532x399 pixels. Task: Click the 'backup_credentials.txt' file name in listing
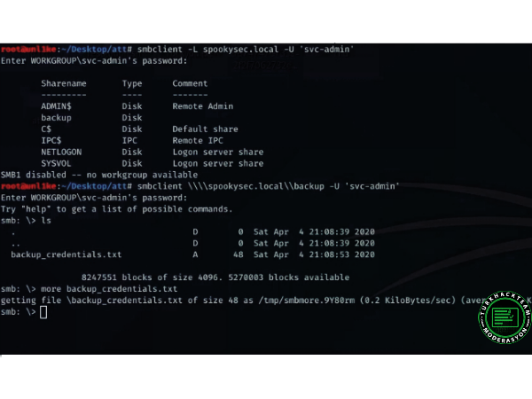[x=66, y=254]
